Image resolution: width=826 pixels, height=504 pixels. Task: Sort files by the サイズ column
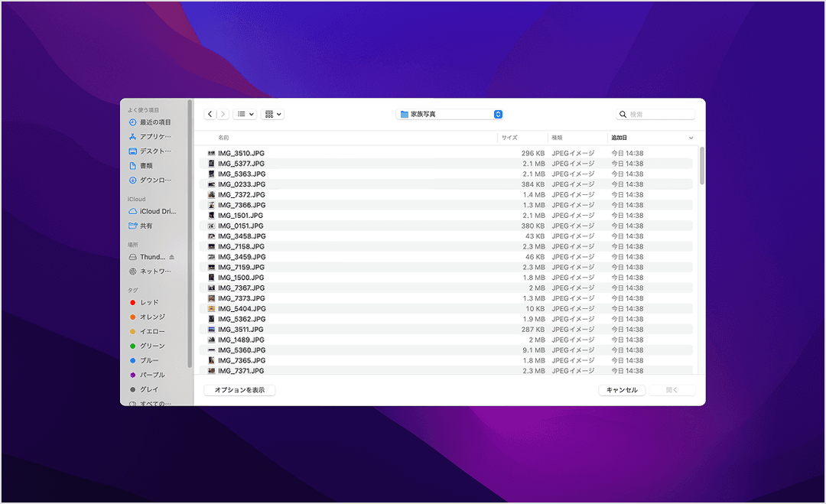click(x=509, y=138)
